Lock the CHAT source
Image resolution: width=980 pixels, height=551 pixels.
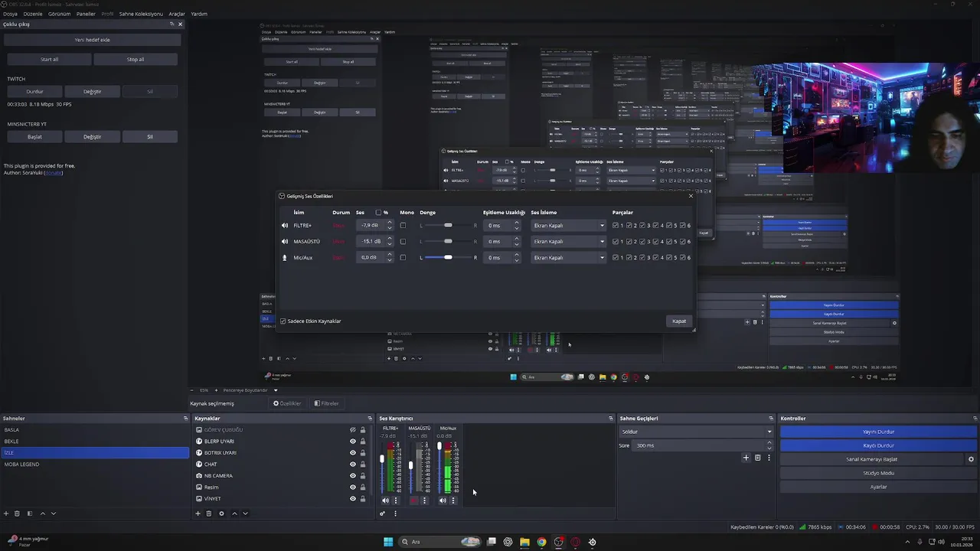tap(363, 465)
